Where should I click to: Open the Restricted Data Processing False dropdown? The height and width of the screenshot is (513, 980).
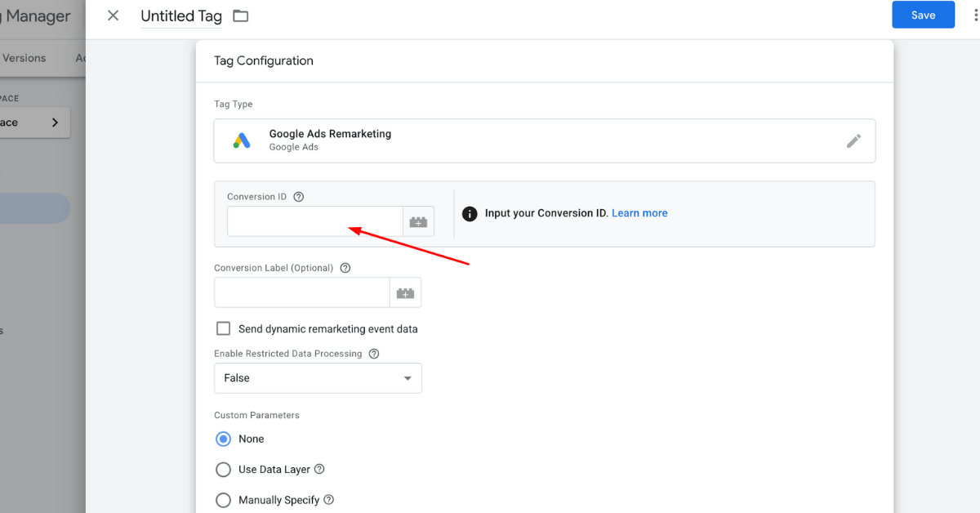click(x=318, y=378)
